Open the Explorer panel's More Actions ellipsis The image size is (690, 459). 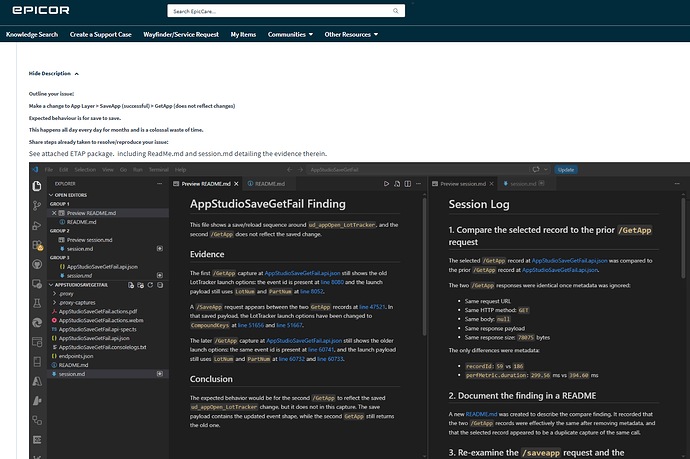159,184
